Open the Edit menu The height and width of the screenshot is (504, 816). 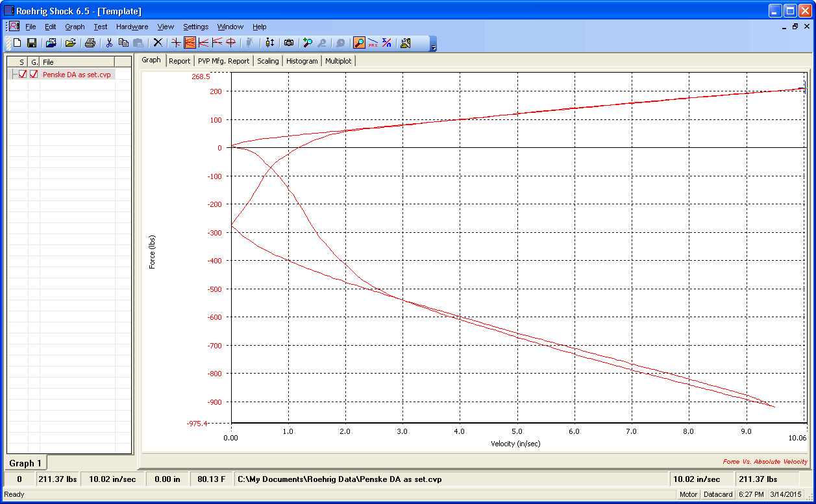point(51,27)
